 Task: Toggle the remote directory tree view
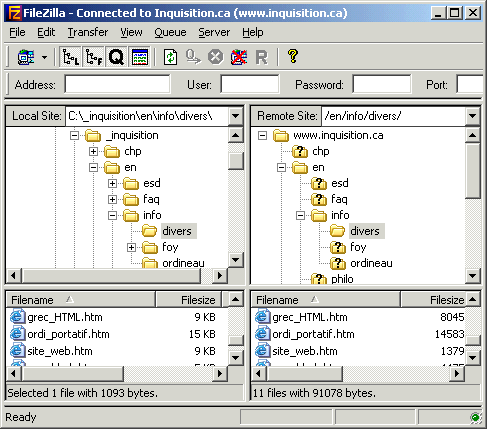(93, 57)
